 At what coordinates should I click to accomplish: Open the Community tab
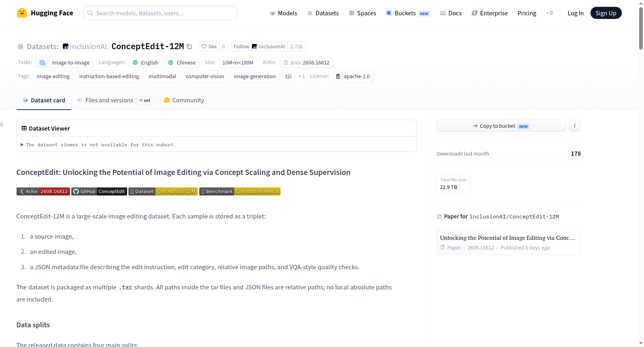pos(184,100)
